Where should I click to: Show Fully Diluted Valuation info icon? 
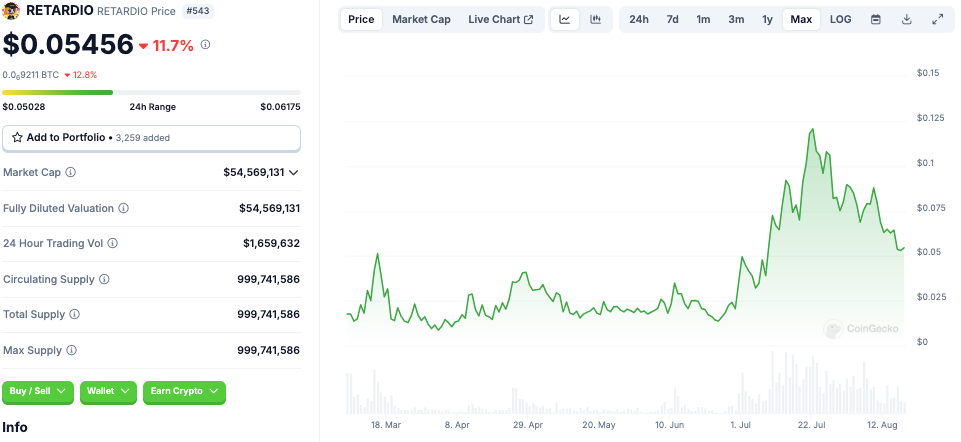coord(123,208)
